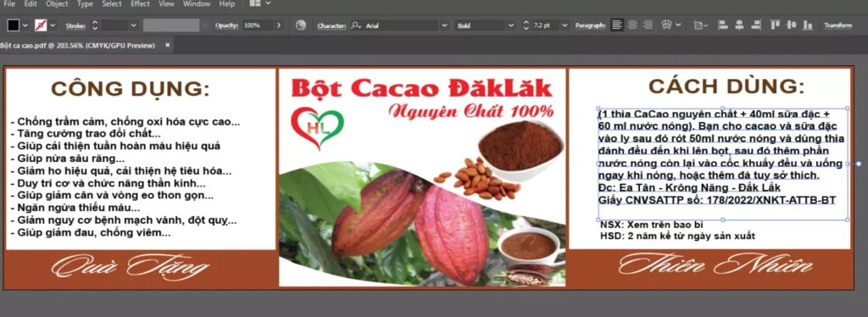Screen dimensions: 868x317
Task: Click Vertical Align Bottom icon
Action: pos(807,25)
